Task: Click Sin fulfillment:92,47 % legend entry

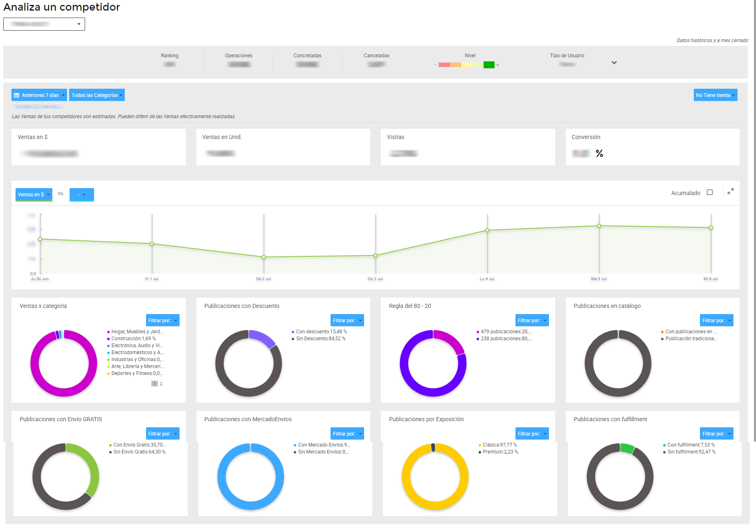Action: coord(689,452)
